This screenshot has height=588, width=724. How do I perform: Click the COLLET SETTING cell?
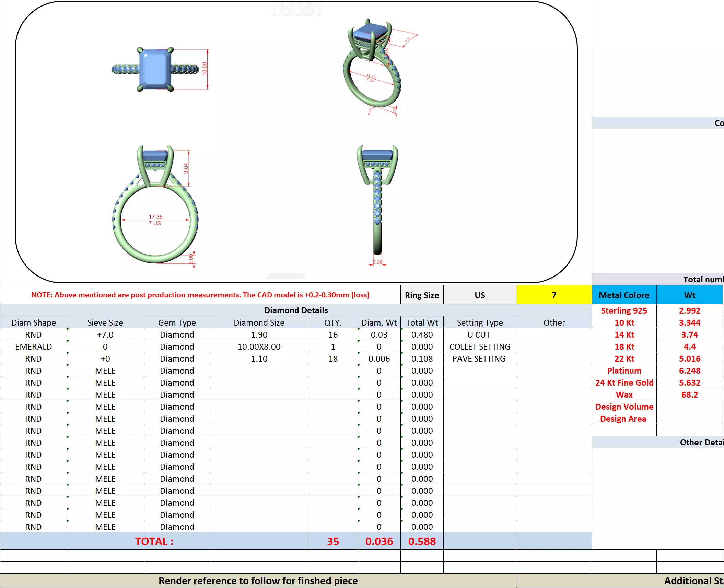tap(479, 346)
